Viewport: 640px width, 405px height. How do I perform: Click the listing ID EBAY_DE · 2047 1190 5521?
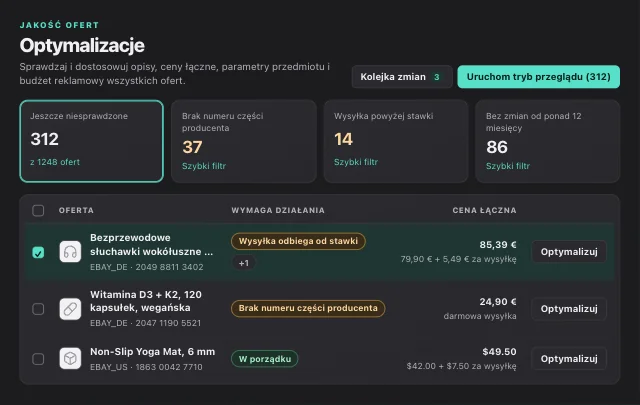coord(145,323)
